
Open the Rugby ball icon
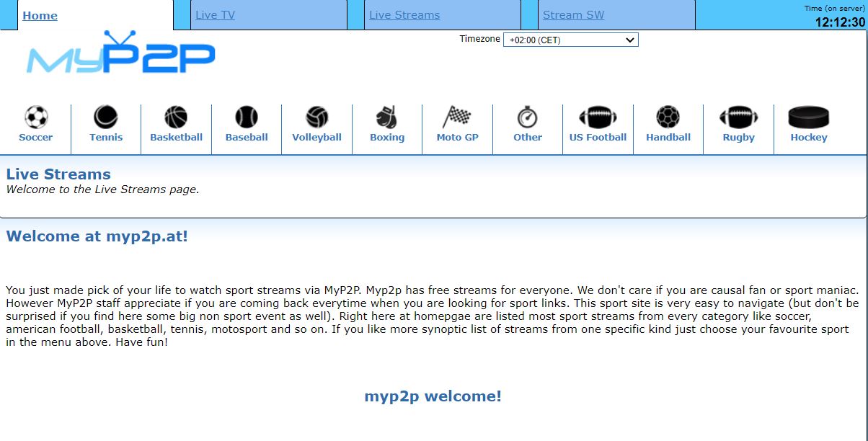point(739,117)
